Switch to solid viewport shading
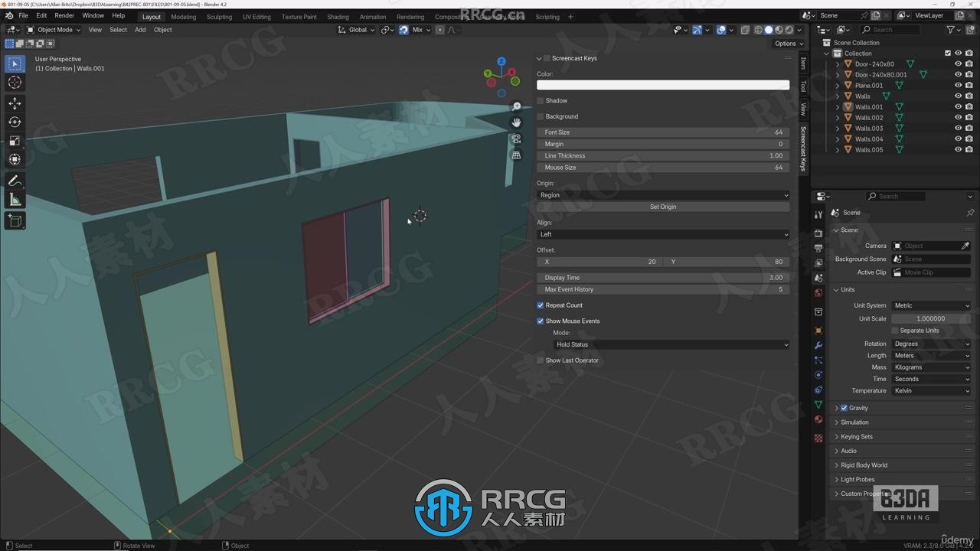Image resolution: width=980 pixels, height=551 pixels. tap(769, 30)
